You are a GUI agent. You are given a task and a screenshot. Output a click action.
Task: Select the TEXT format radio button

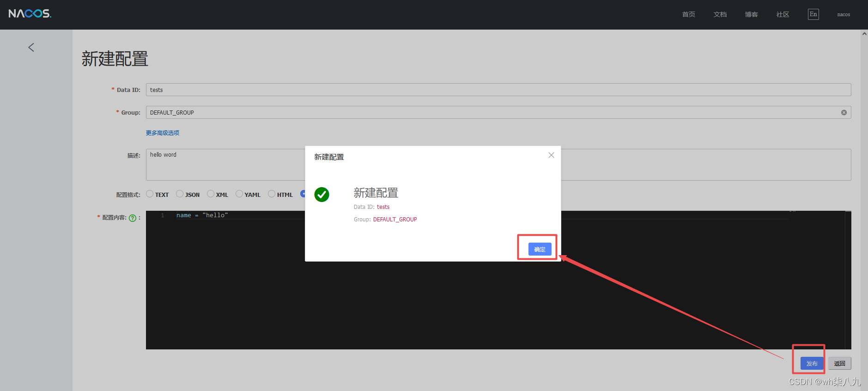pyautogui.click(x=150, y=194)
